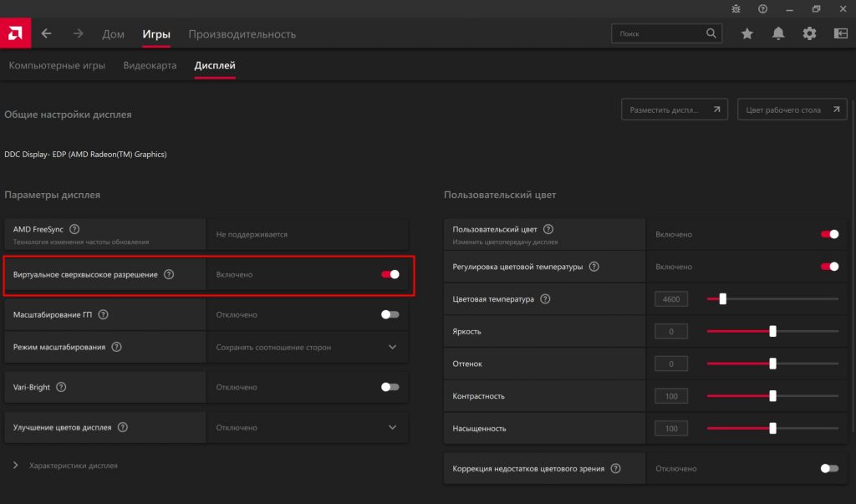Disable Виртуальное сверхвысокое разрешение toggle
Viewport: 856px width, 504px height.
tap(390, 274)
